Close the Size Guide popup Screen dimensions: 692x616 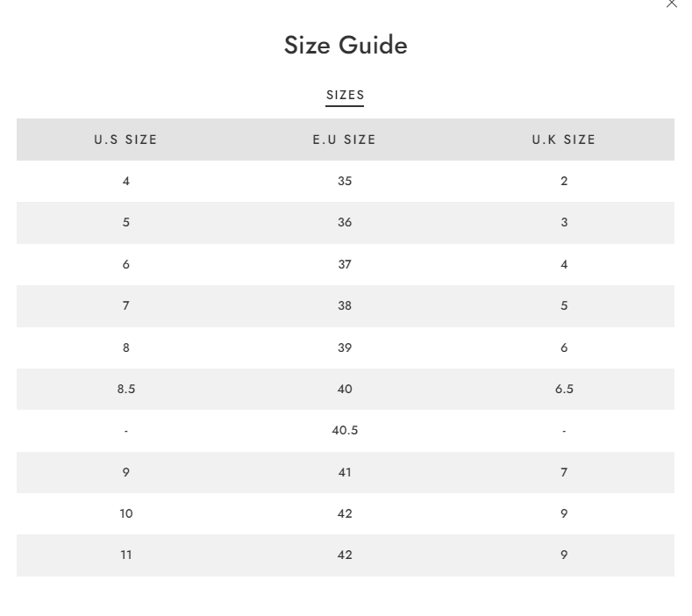pos(671,4)
